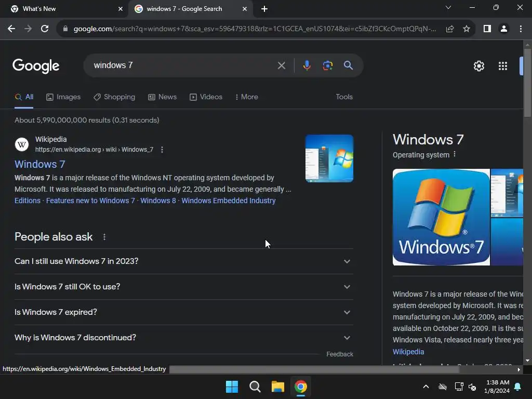
Task: Switch to the Shopping tab
Action: pos(114,97)
